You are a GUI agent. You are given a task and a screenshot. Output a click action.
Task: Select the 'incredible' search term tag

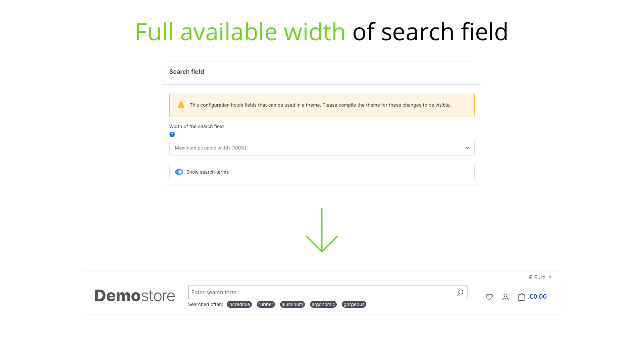(x=239, y=304)
